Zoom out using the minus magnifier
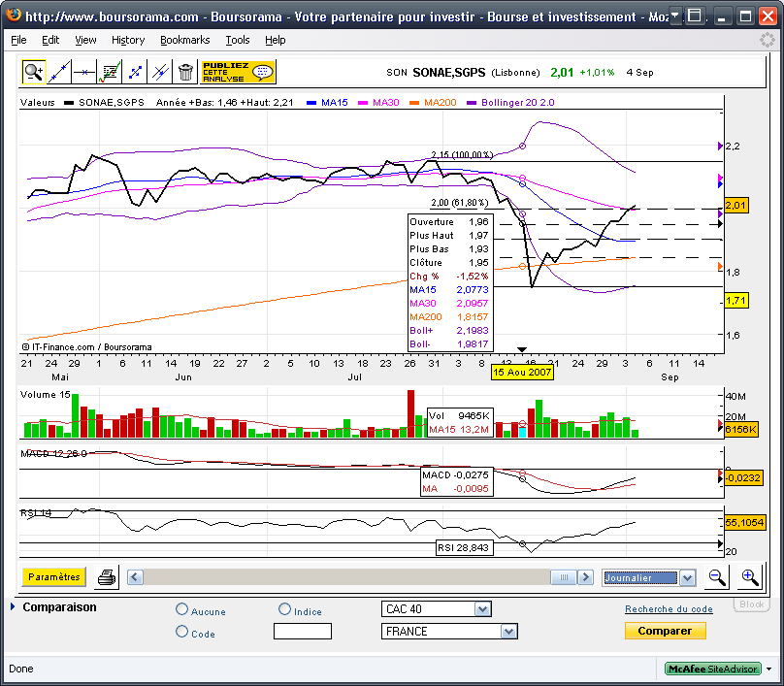 [x=717, y=577]
